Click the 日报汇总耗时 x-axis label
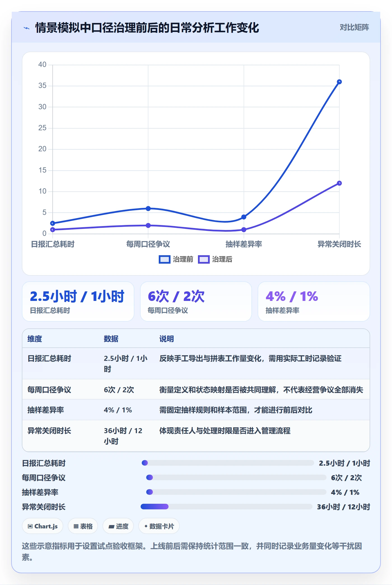392x585 pixels. [53, 244]
